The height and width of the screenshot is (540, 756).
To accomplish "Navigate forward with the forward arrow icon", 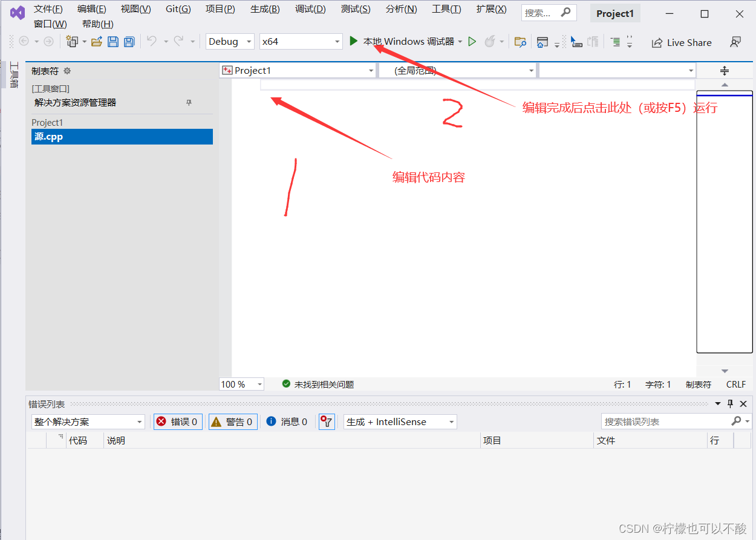I will pos(48,41).
